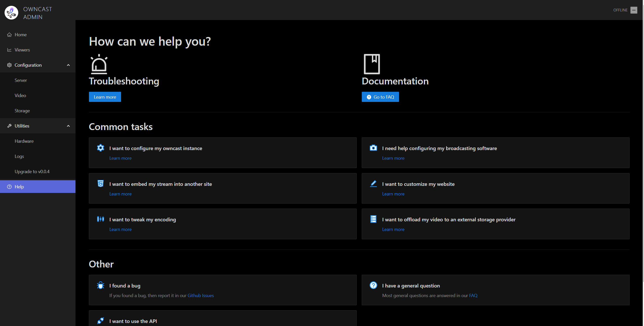Collapse the Configuration section chevron
Viewport: 644px width, 326px height.
pos(68,65)
